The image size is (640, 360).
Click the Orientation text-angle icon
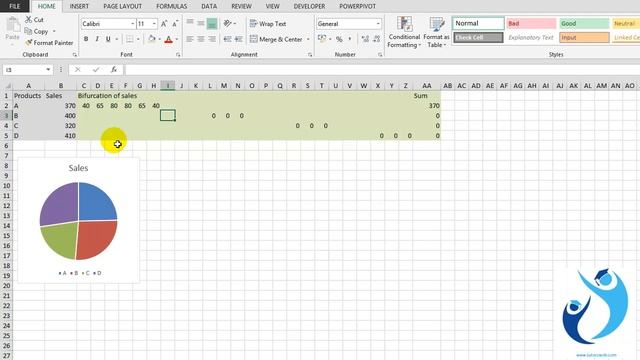point(228,24)
